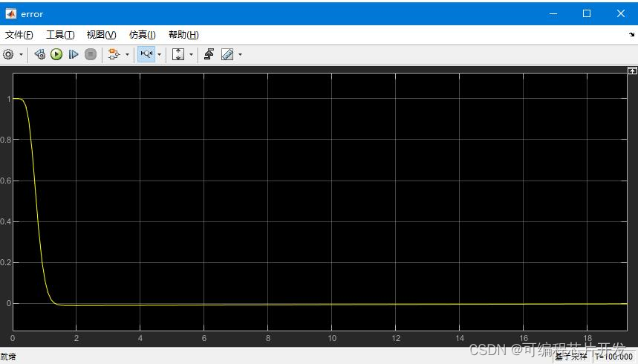Screen dimensions: 638x364
Task: Click the triggers icon in toolbar
Action: [209, 54]
